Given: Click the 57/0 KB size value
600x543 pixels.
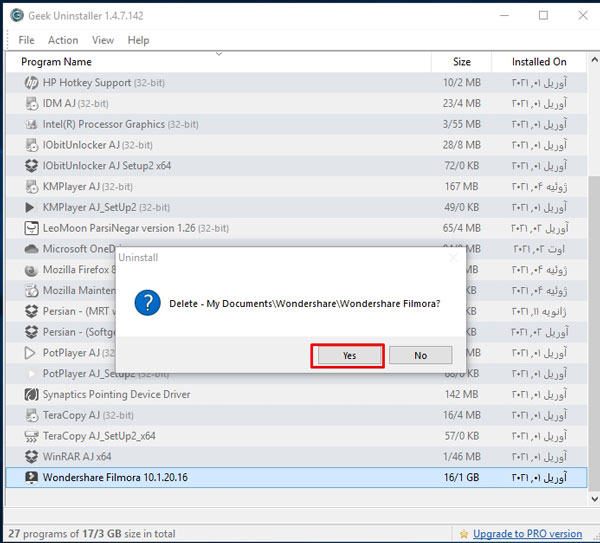Looking at the screenshot, I should point(461,436).
